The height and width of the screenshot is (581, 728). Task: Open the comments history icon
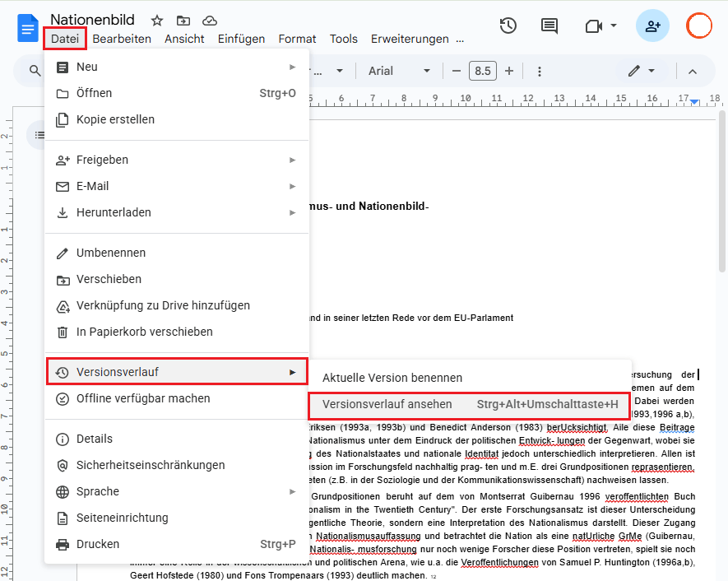point(549,26)
